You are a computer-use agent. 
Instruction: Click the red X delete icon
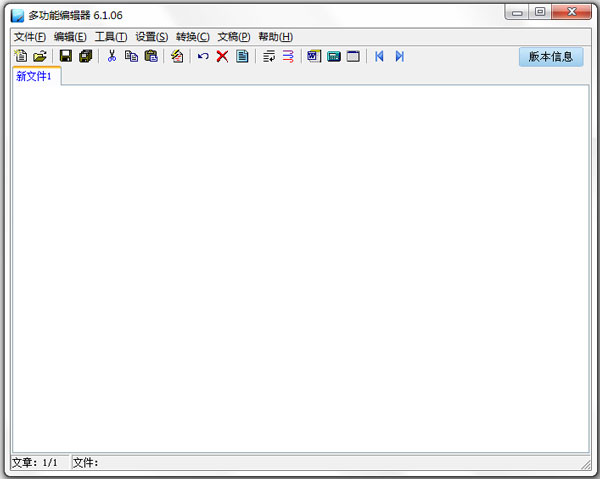tap(222, 57)
